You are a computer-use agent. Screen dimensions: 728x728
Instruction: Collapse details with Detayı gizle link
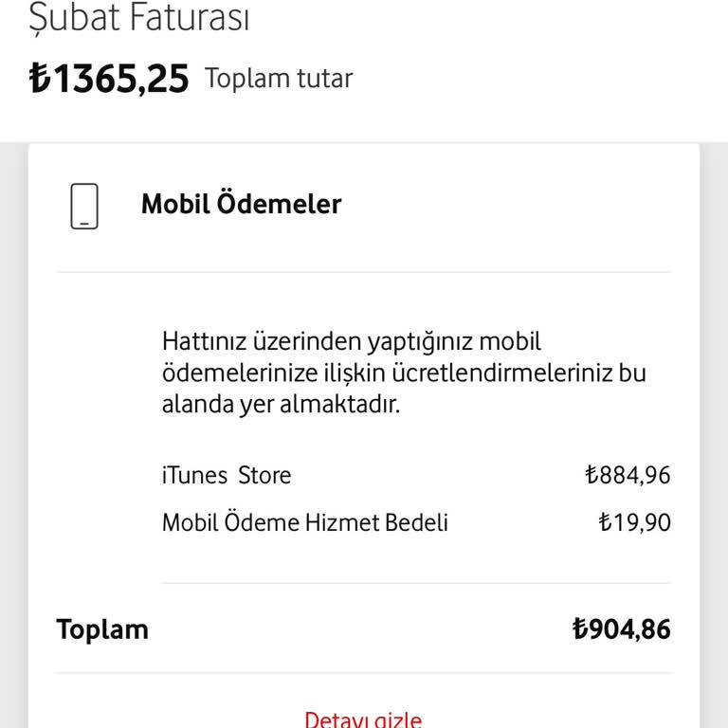click(363, 719)
